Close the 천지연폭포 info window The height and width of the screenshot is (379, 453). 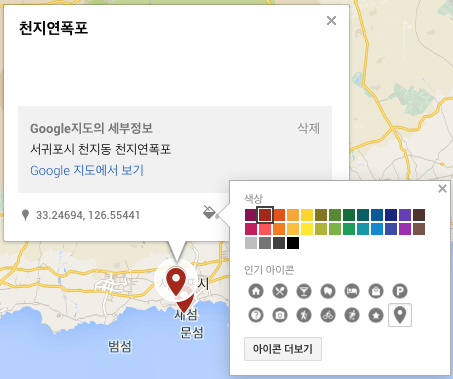coord(331,21)
